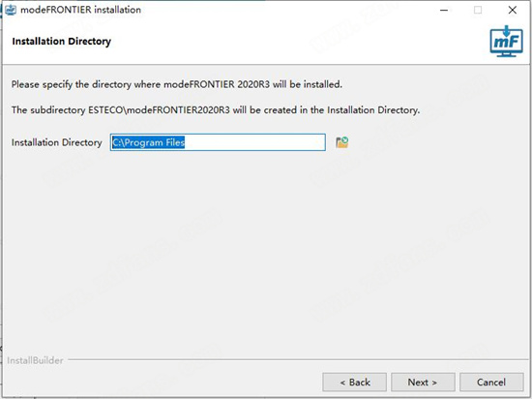Proceed with the Next > button
532x399 pixels.
tap(423, 382)
